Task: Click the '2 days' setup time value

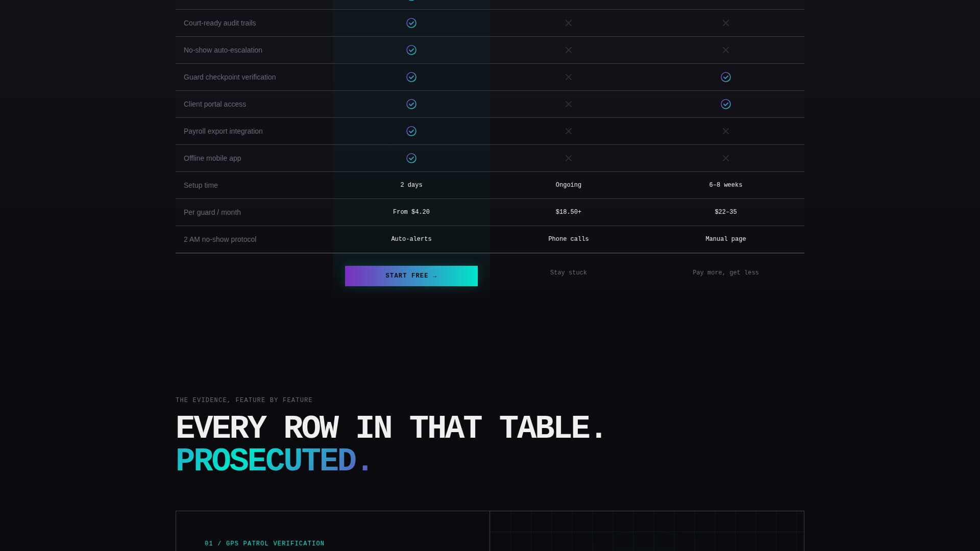Action: 411,185
